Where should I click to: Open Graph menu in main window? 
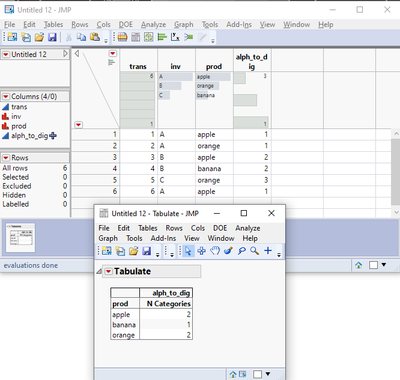(x=183, y=24)
